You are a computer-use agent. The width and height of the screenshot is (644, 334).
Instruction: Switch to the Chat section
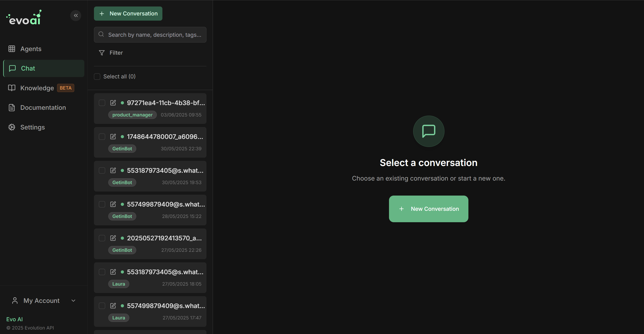[28, 68]
